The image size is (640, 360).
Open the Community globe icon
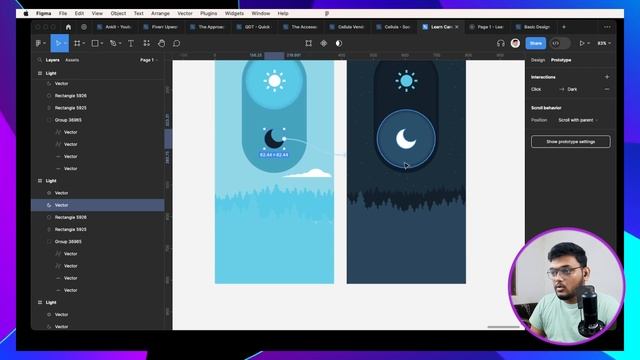84,27
